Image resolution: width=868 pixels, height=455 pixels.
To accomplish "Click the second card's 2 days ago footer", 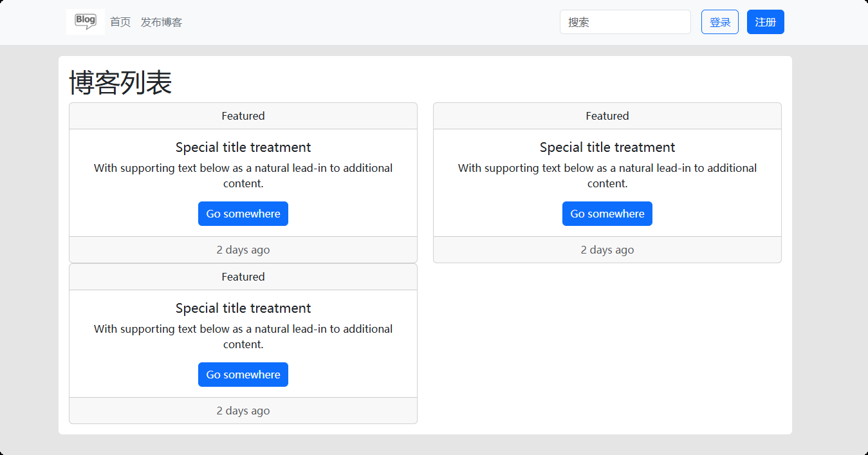I will [607, 250].
